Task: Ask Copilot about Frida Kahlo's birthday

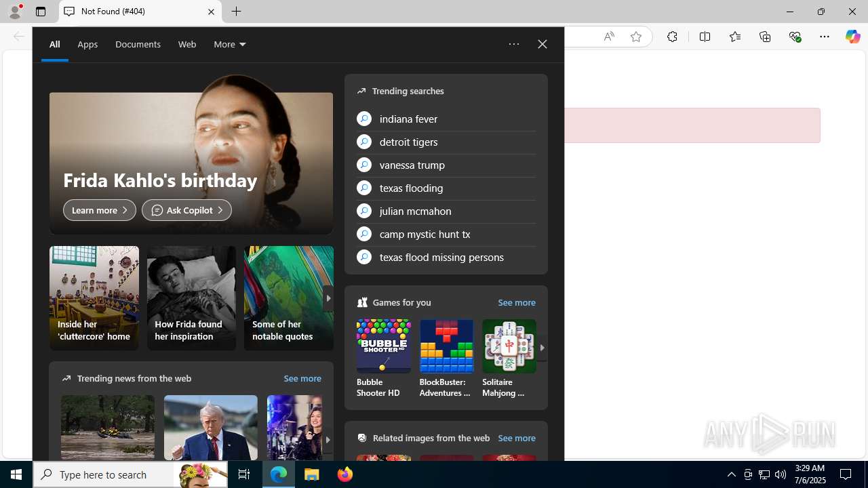Action: tap(186, 210)
